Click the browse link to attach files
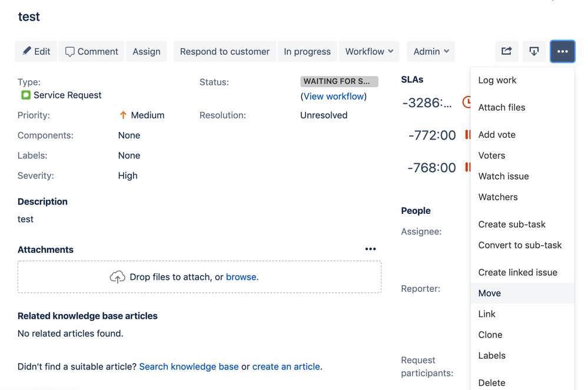Image resolution: width=588 pixels, height=390 pixels. 241,276
